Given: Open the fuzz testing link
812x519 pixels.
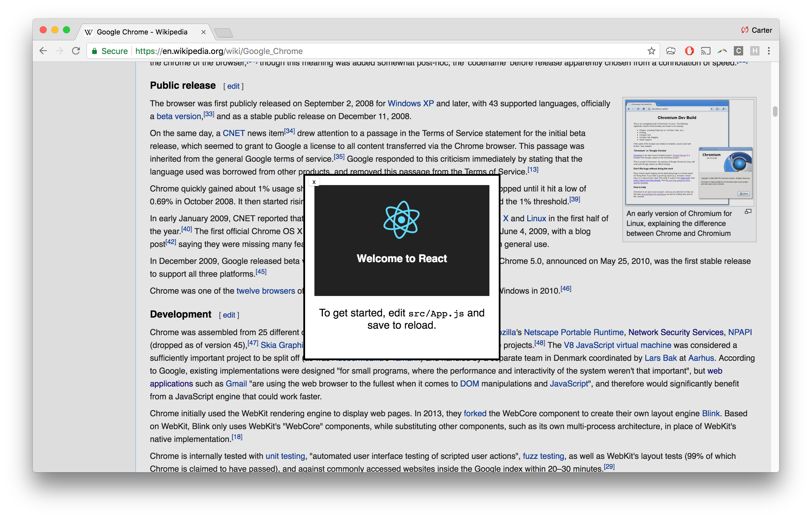Looking at the screenshot, I should point(543,456).
